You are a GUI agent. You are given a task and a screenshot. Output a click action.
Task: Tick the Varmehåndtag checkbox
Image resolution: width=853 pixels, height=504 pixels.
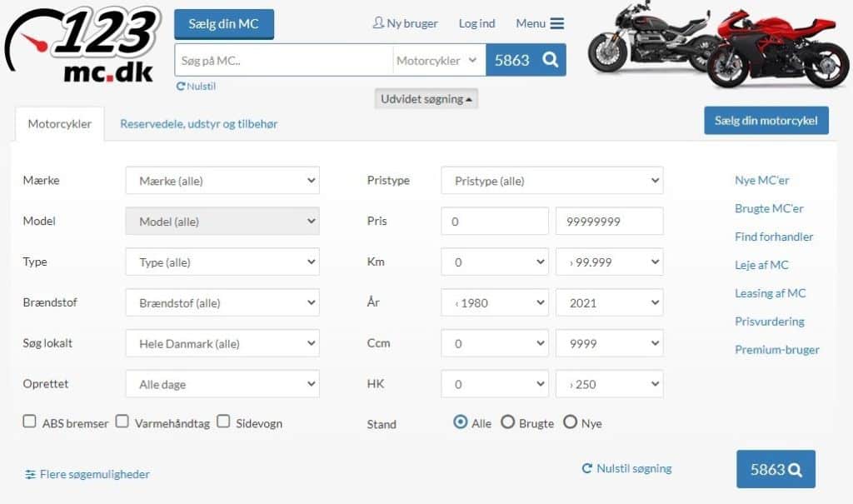point(122,422)
